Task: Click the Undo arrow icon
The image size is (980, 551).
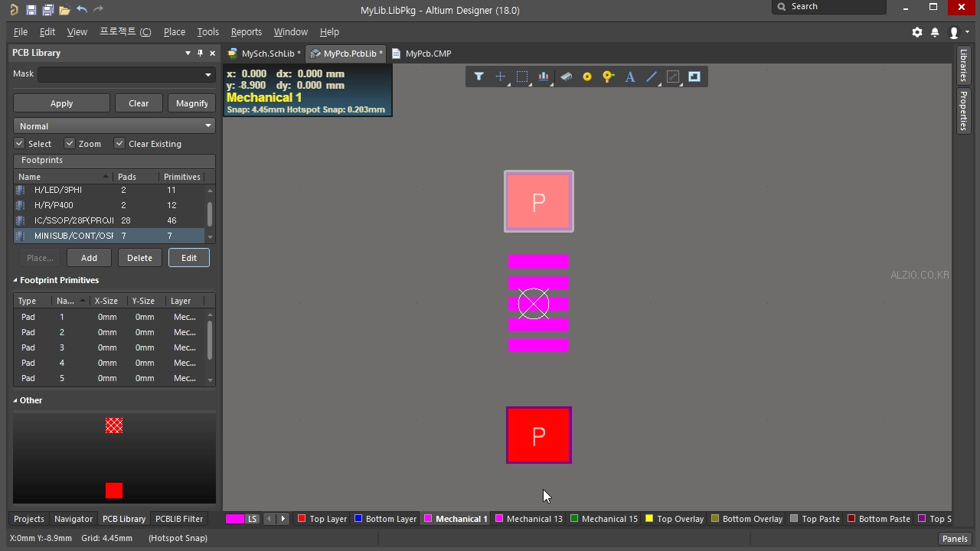Action: coord(82,9)
